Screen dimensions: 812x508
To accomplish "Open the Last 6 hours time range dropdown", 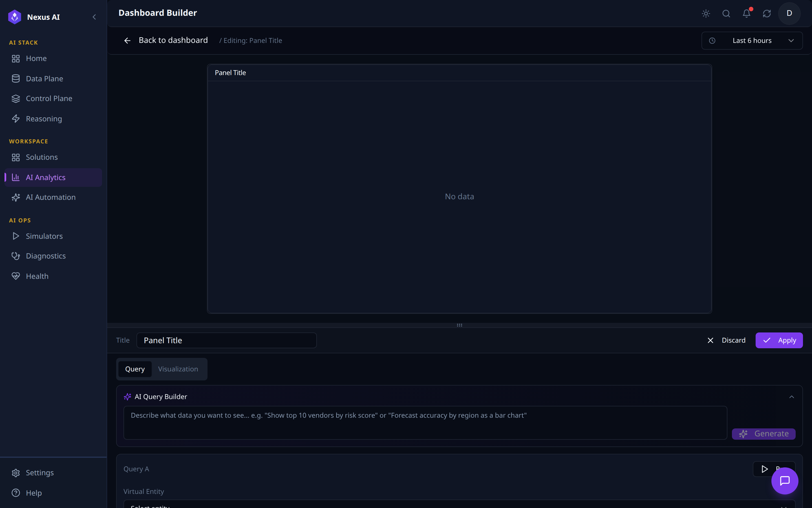I will click(x=752, y=41).
